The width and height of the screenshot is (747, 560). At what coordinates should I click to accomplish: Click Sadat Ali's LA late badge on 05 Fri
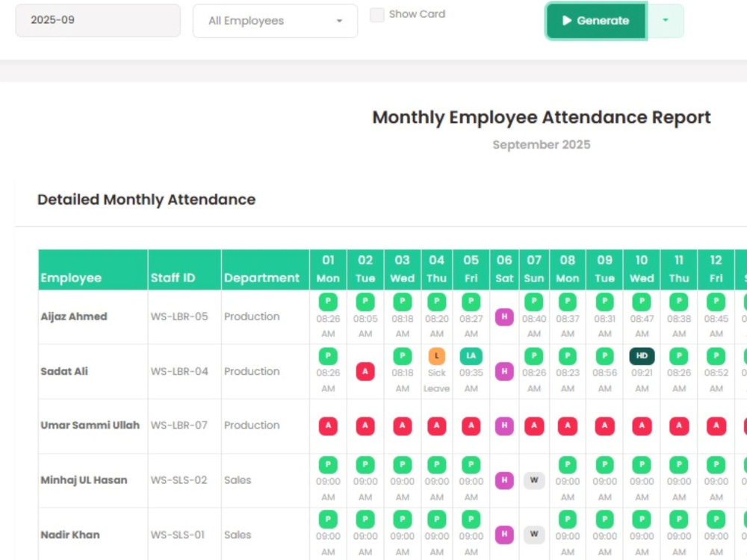pos(471,355)
